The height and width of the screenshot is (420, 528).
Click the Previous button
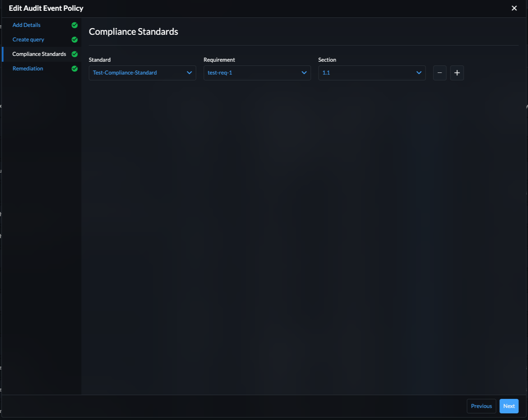click(481, 406)
